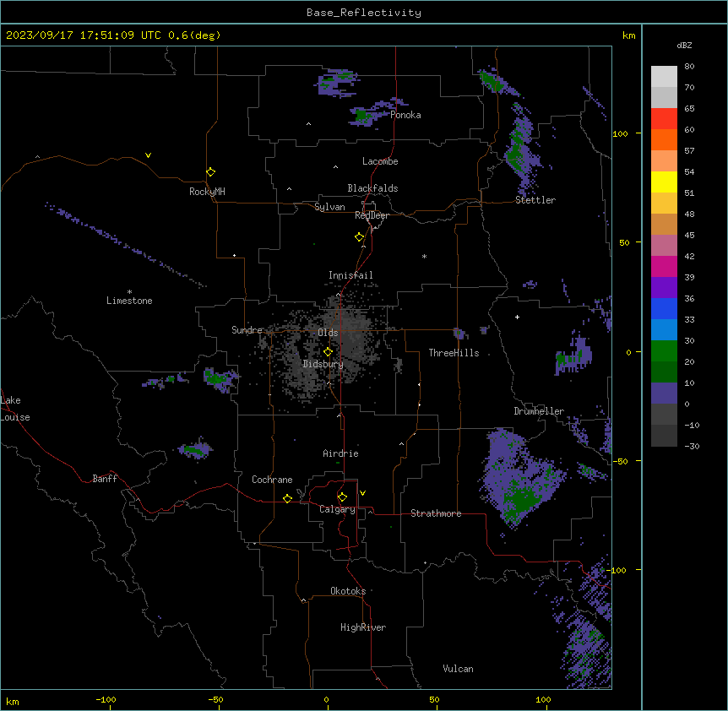The image size is (728, 711).
Task: Click the HighRiver label
Action: (x=363, y=627)
